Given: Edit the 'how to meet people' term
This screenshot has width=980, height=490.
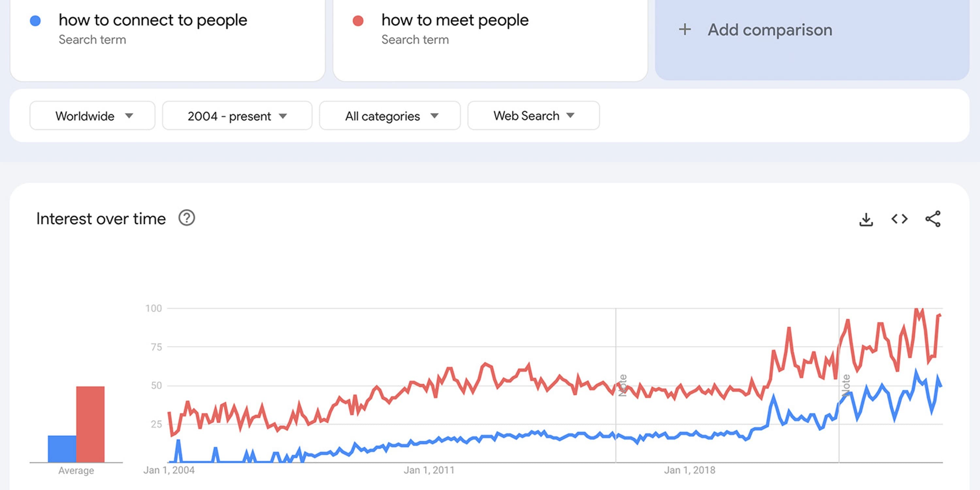Looking at the screenshot, I should pyautogui.click(x=455, y=20).
